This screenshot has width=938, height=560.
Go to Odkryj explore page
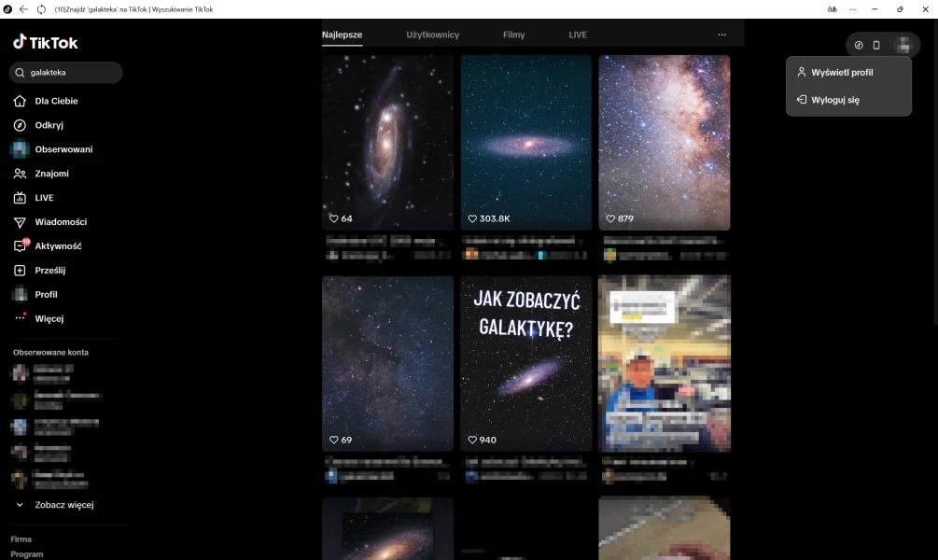49,125
